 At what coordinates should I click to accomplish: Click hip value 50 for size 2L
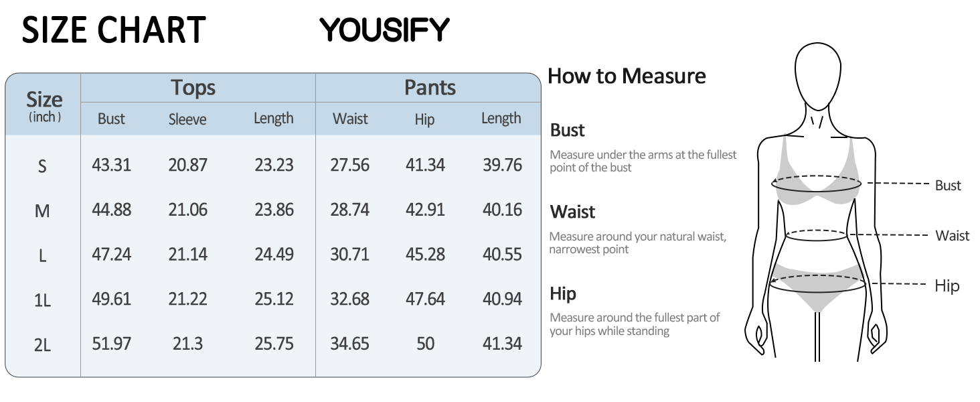click(x=425, y=344)
